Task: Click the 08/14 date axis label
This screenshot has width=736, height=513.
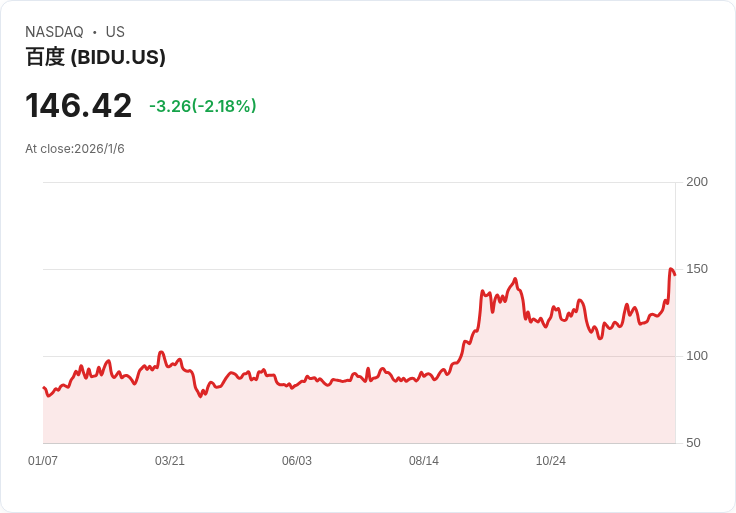Action: 424,460
